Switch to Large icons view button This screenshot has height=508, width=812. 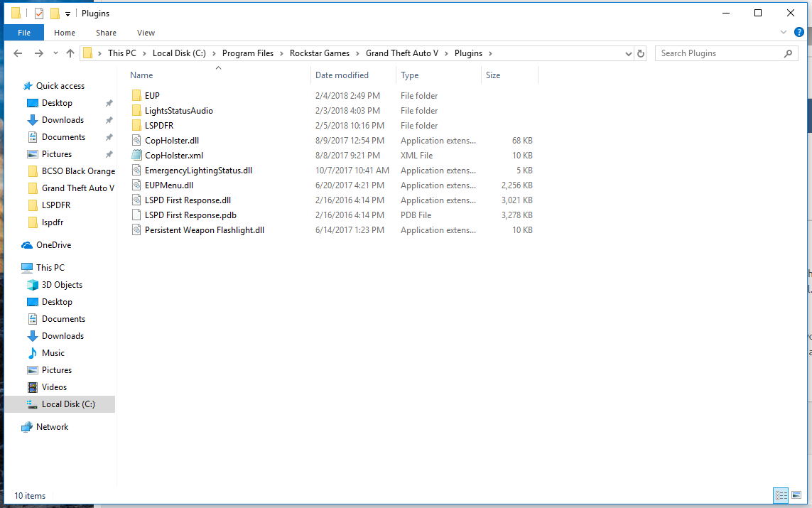click(796, 496)
